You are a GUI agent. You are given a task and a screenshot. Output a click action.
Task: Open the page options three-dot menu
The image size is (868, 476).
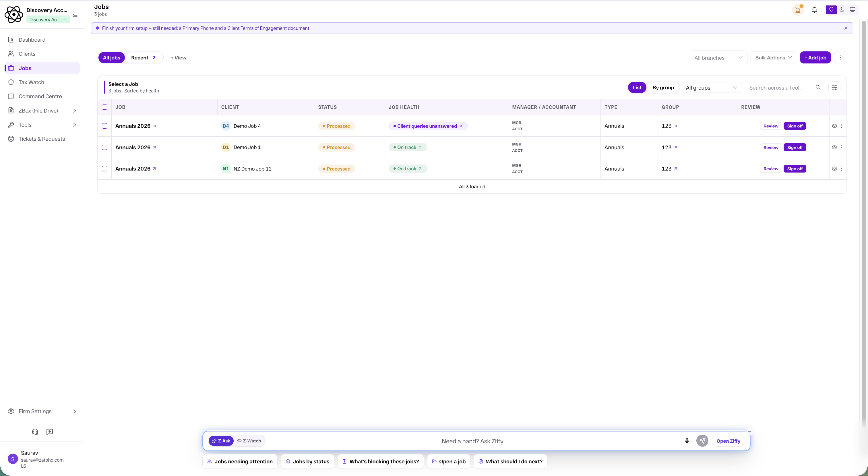[840, 58]
